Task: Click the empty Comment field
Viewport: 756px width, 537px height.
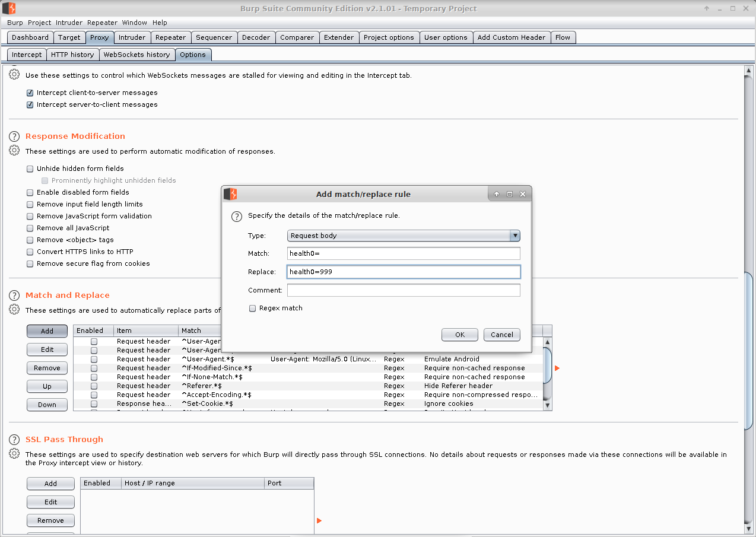Action: tap(404, 290)
